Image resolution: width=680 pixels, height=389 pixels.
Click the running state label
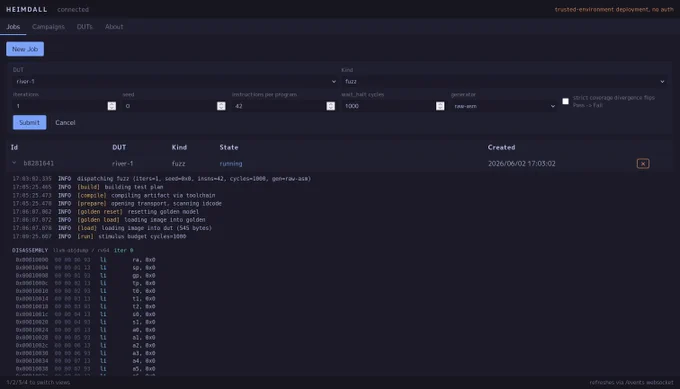[231, 163]
